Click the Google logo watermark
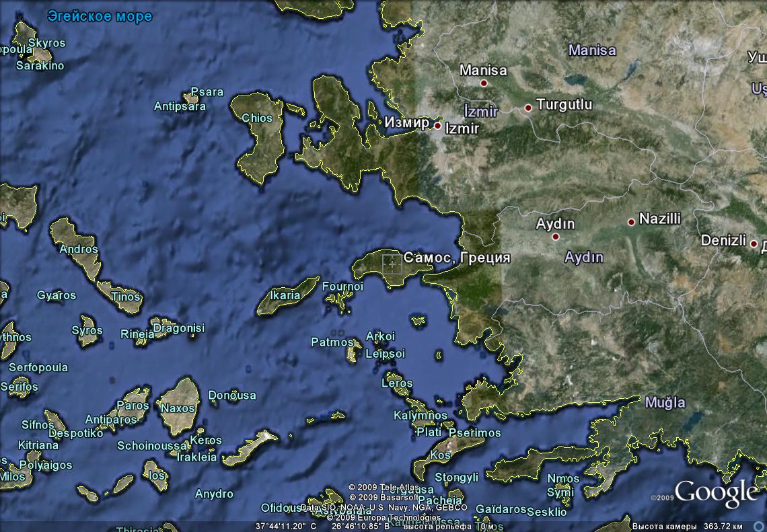Viewport: 767px width, 532px height. click(x=716, y=493)
